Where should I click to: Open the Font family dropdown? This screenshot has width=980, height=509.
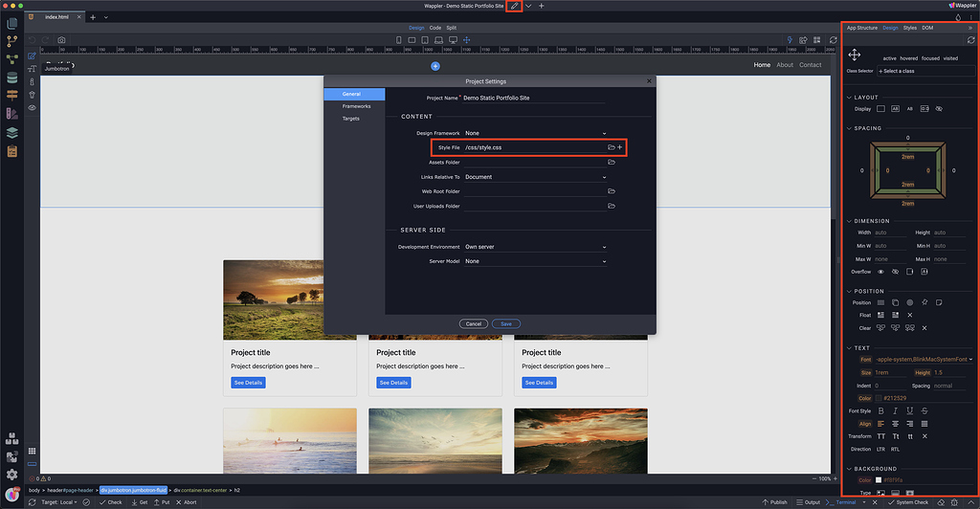coord(924,359)
